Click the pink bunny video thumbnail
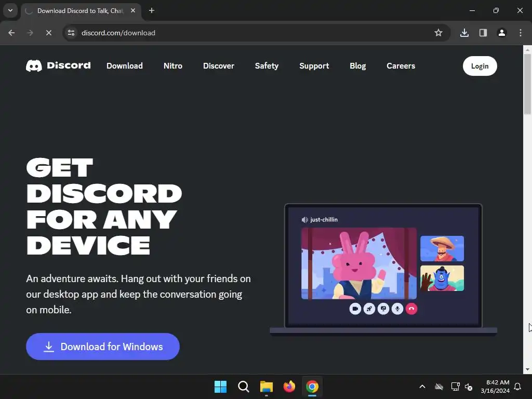The width and height of the screenshot is (532, 399). (x=358, y=263)
